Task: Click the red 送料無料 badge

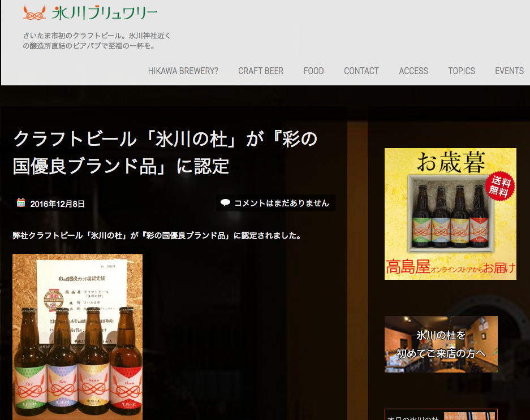Action: pyautogui.click(x=499, y=185)
